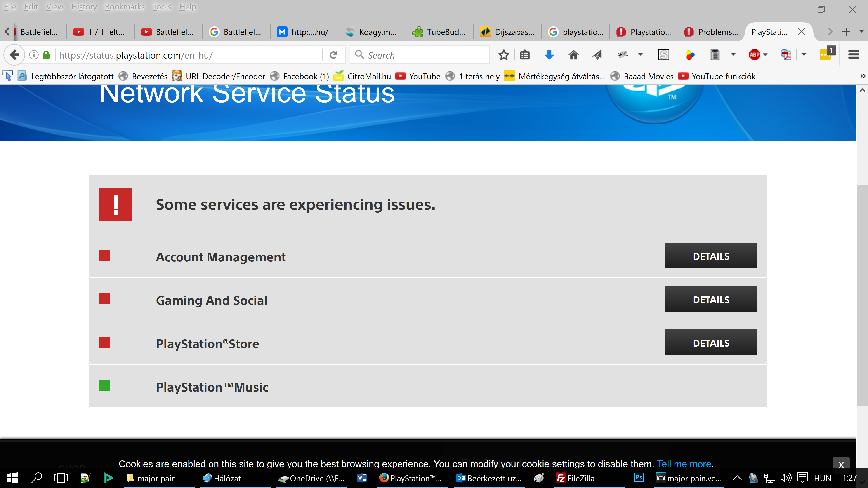Open the Bookmarks menu
868x488 pixels.
125,7
